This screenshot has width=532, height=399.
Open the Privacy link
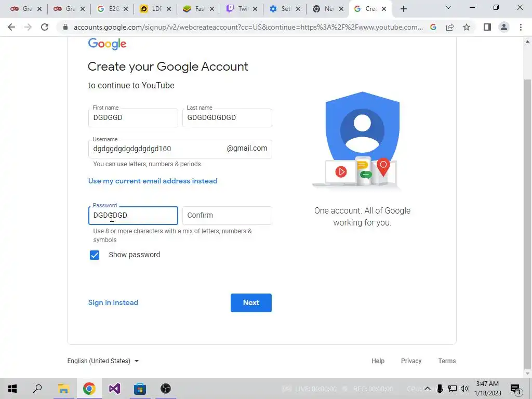pos(411,361)
